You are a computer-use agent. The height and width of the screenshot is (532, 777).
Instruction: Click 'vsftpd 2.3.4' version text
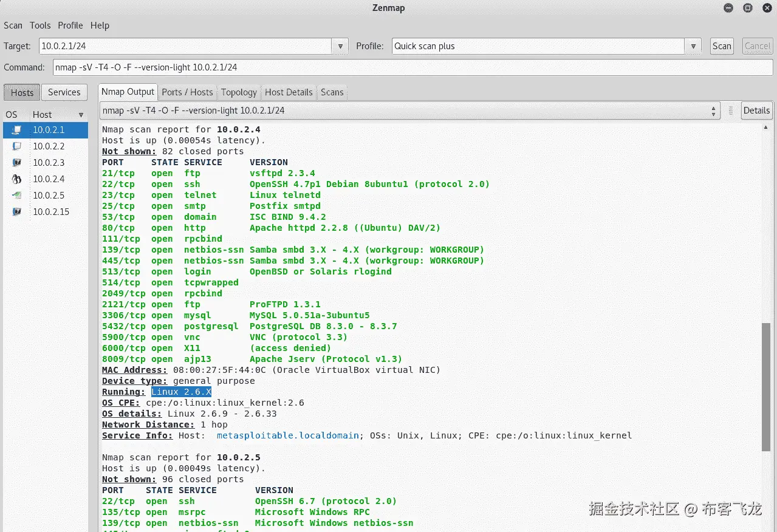pyautogui.click(x=282, y=173)
